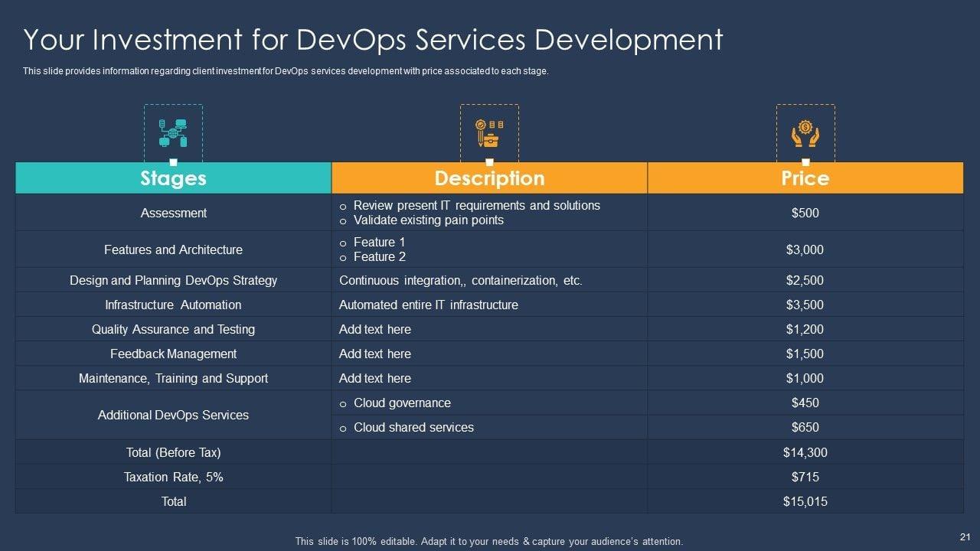The image size is (980, 551).
Task: Select the Price column header
Action: pos(805,178)
